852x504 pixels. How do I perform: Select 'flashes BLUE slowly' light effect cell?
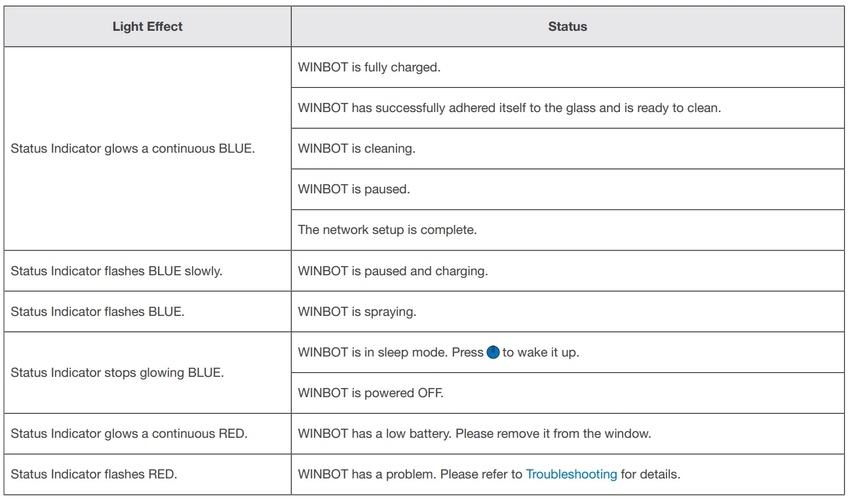click(x=117, y=271)
